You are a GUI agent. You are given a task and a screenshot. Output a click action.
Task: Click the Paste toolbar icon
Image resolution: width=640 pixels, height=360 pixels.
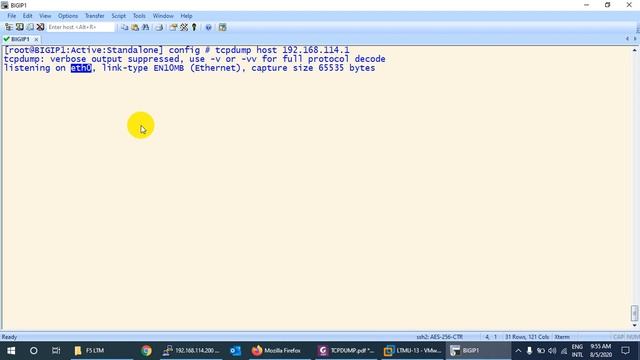click(x=135, y=27)
